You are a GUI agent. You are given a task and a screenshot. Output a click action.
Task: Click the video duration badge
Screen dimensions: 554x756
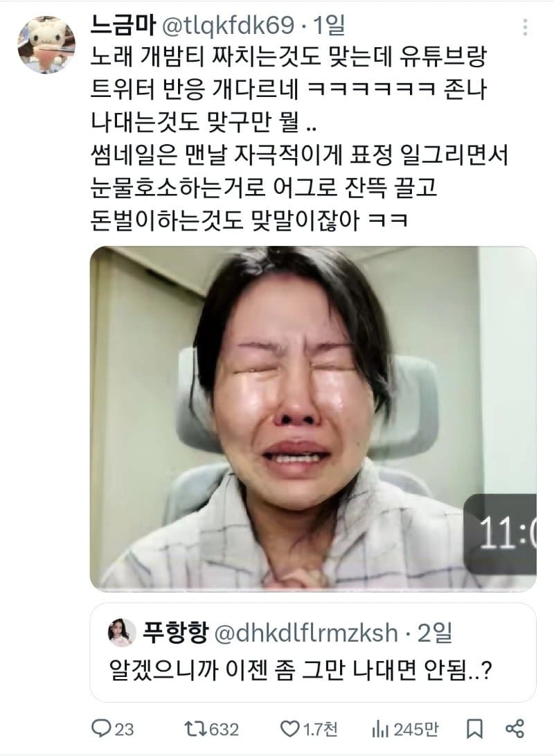pos(500,534)
